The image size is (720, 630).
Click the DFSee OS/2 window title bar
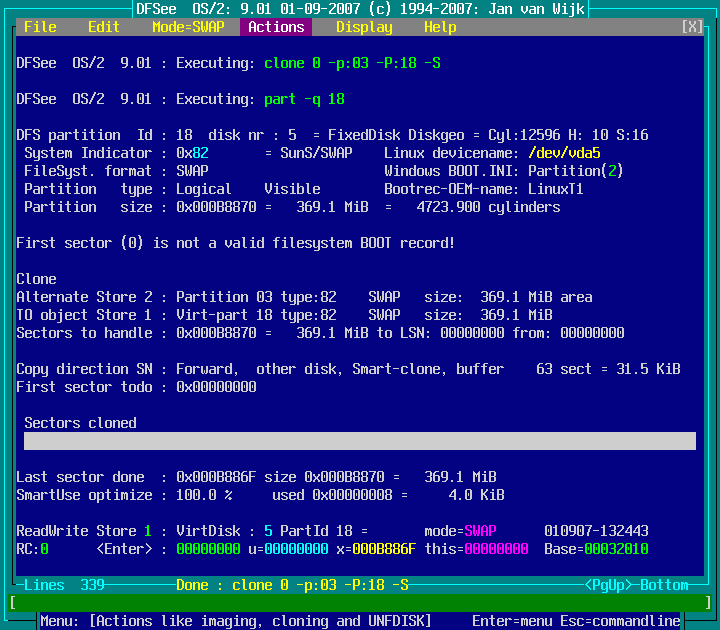click(x=360, y=9)
